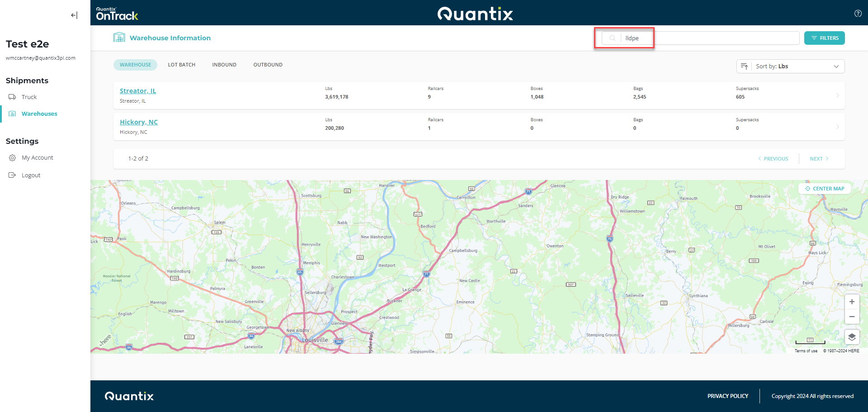Open the help question mark icon
The height and width of the screenshot is (412, 868).
click(858, 14)
